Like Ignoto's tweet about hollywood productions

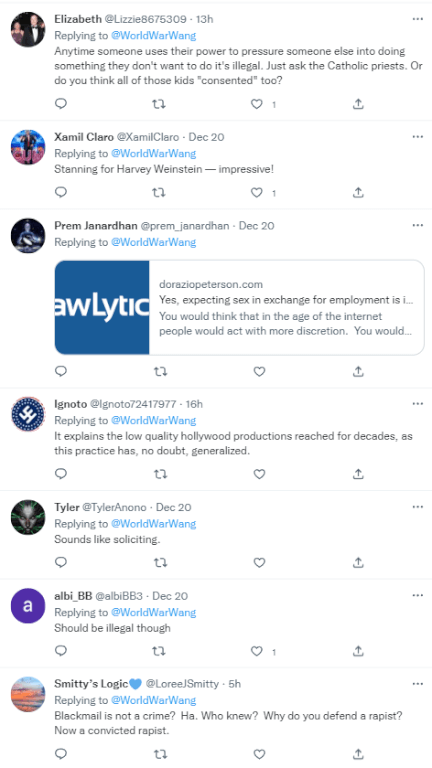coord(259,474)
